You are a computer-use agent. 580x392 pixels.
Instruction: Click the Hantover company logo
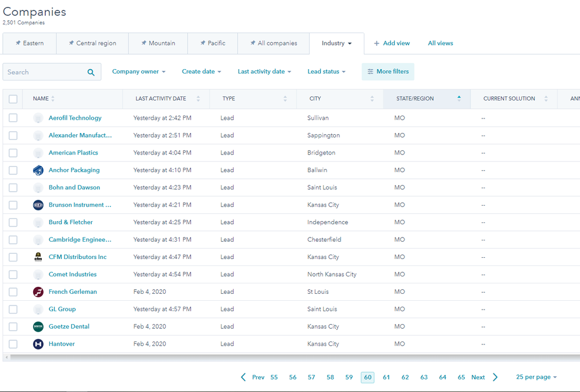38,344
